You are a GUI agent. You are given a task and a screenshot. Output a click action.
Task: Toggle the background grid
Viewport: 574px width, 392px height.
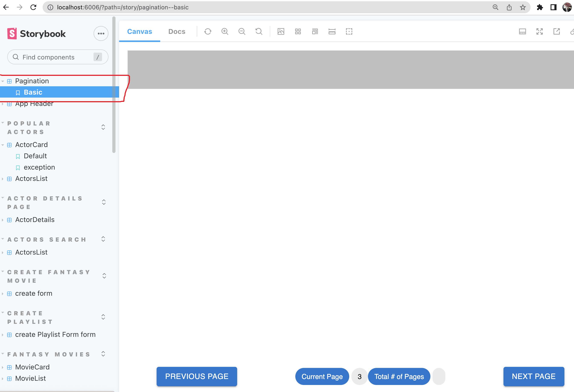click(x=298, y=32)
